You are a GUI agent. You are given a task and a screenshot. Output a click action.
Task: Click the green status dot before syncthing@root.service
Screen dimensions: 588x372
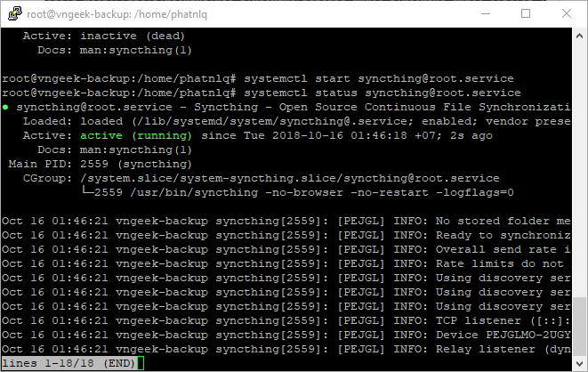point(5,108)
